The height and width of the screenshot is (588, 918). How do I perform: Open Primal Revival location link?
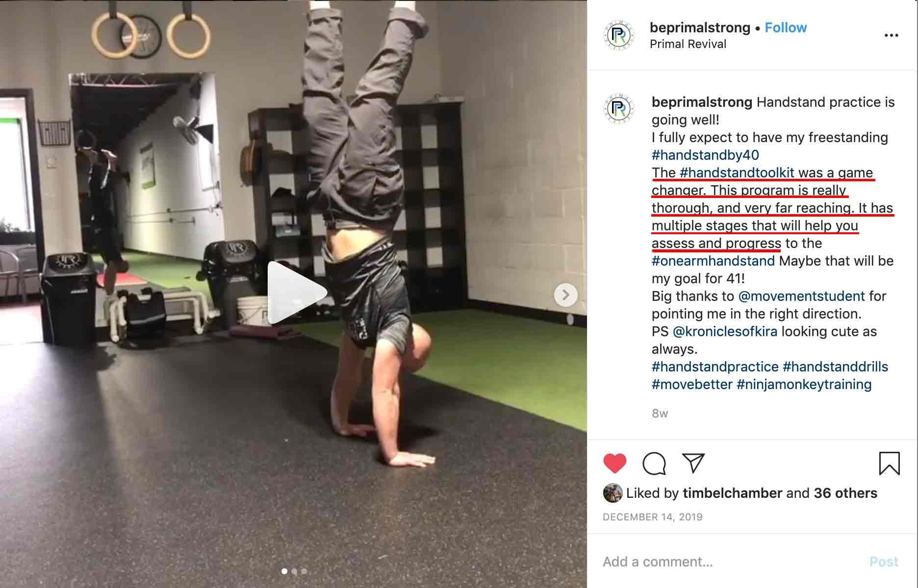pyautogui.click(x=688, y=44)
